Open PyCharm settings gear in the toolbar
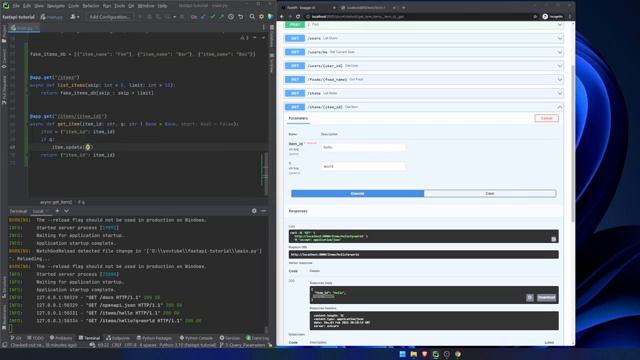The height and width of the screenshot is (360, 640). 262,17
